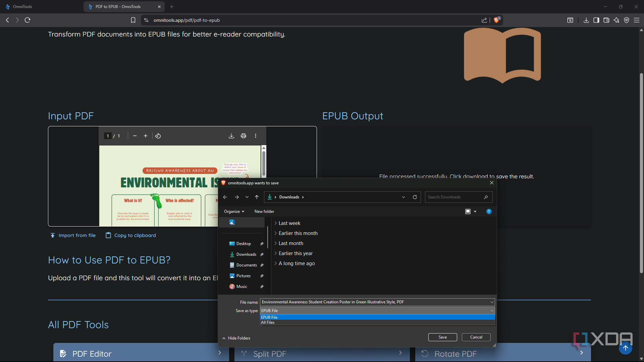Open the change view options dropdown arrow
This screenshot has height=362, width=644.
click(475, 212)
